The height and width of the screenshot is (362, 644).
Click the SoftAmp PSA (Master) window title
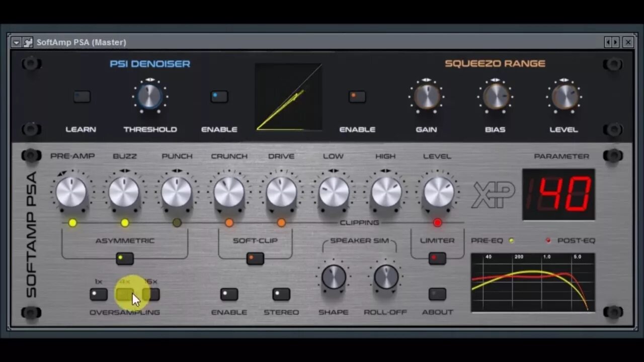(x=82, y=42)
